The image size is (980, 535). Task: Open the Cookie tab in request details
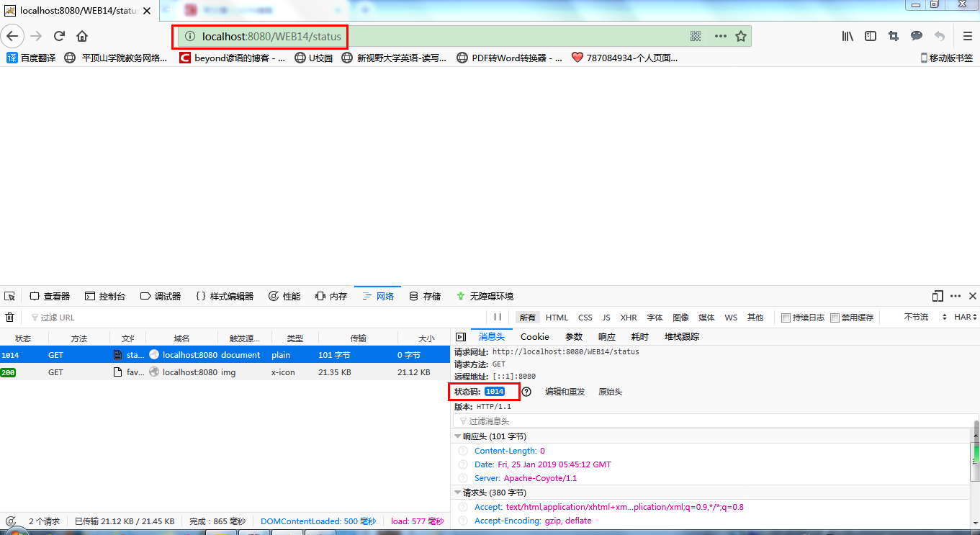(535, 337)
